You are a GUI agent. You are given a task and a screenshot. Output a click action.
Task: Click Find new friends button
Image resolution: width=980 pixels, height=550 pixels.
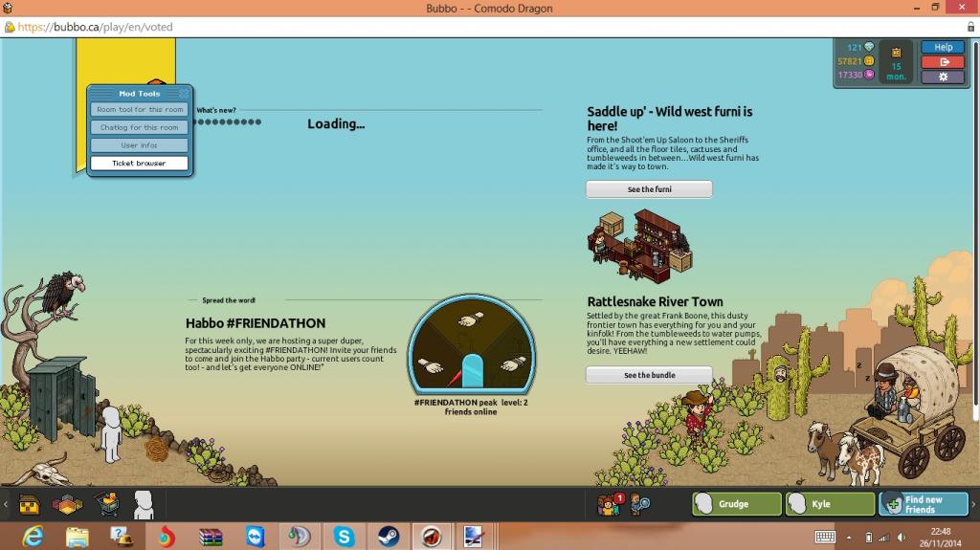924,504
